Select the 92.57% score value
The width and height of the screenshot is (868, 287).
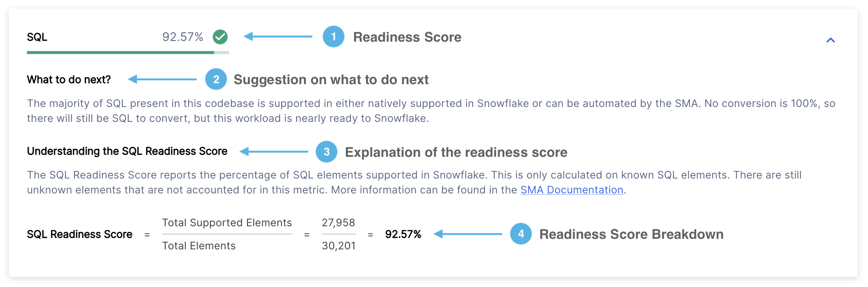182,37
